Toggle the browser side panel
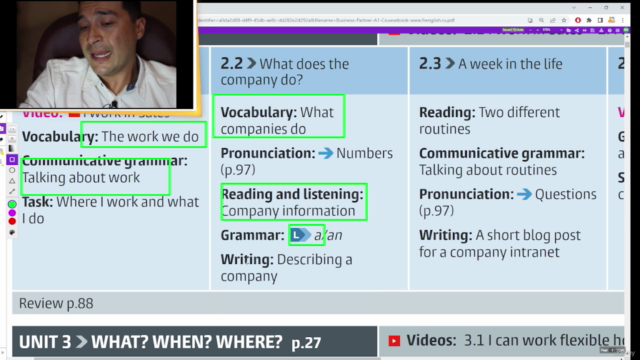Image resolution: width=640 pixels, height=360 pixels. (x=600, y=20)
